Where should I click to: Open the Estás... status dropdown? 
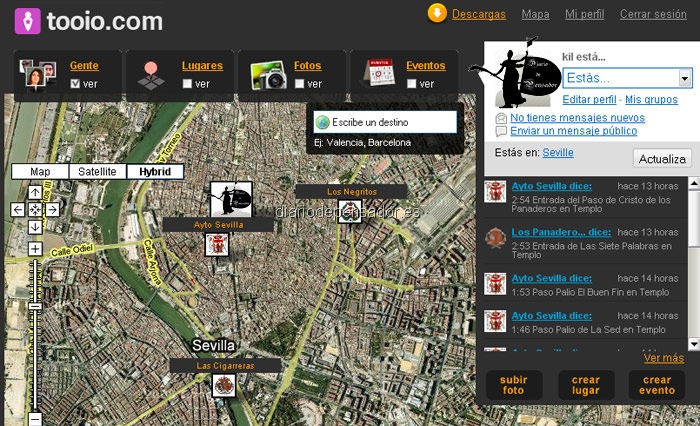tap(685, 79)
